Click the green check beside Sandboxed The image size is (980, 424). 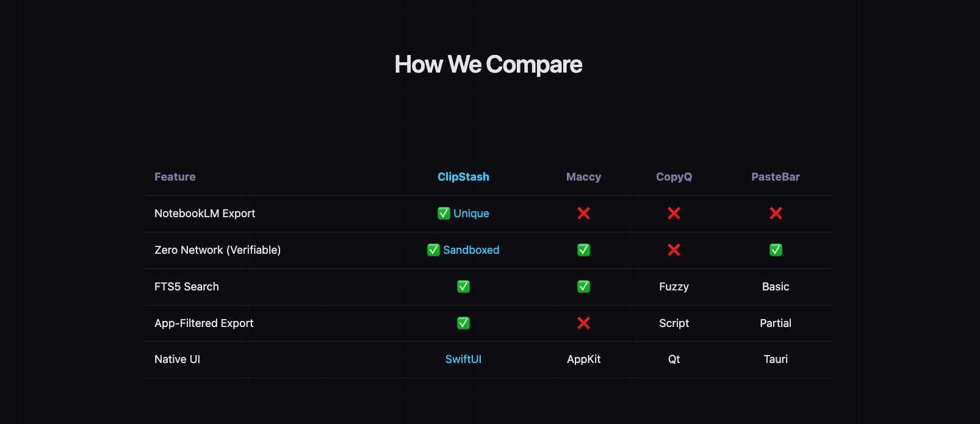pos(433,250)
